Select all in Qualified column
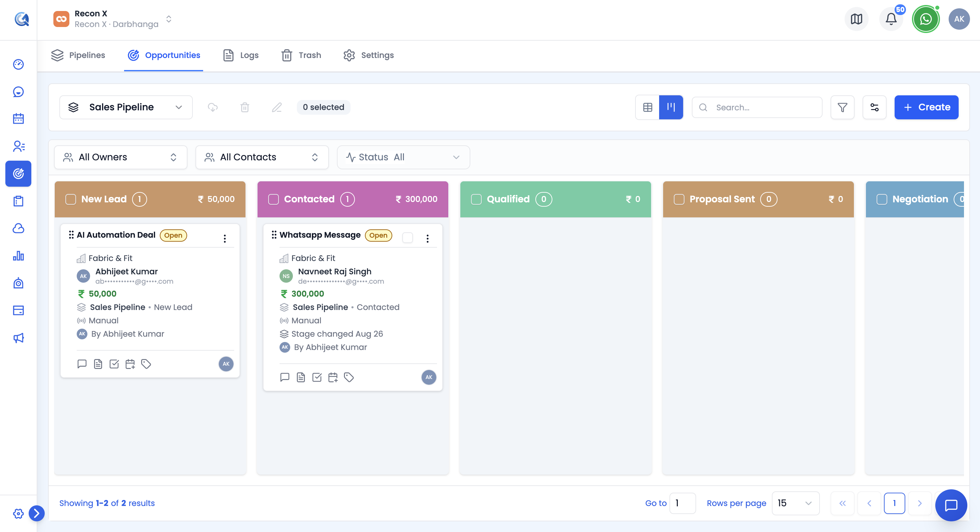The image size is (980, 532). tap(476, 199)
